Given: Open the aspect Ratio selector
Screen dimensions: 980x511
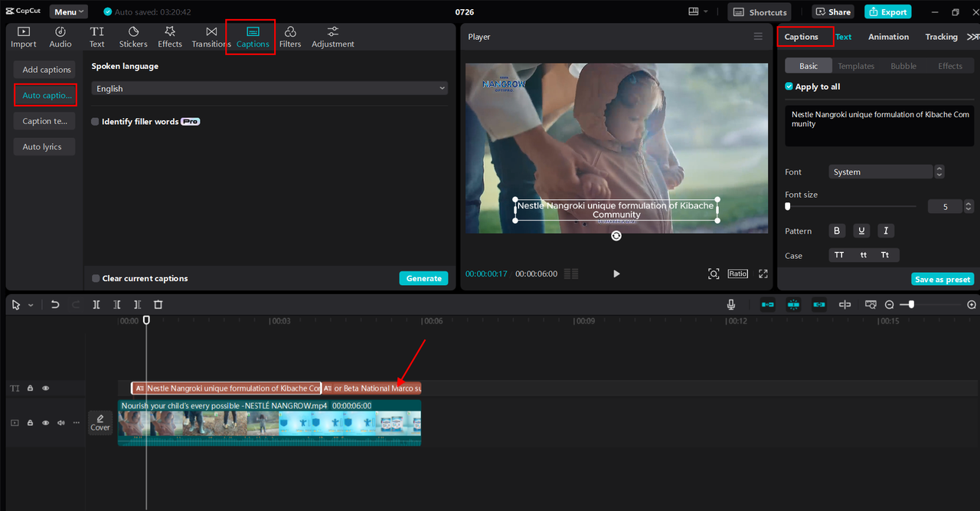Looking at the screenshot, I should (738, 274).
